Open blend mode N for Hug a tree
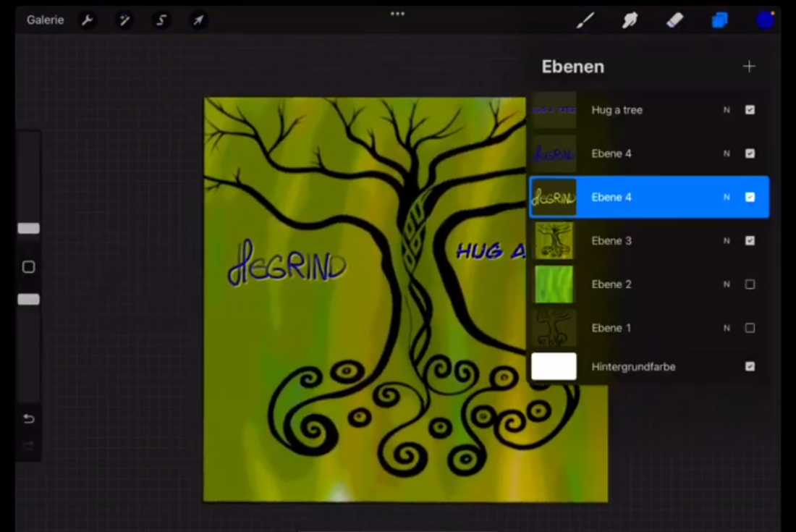This screenshot has width=796, height=532. pos(727,110)
